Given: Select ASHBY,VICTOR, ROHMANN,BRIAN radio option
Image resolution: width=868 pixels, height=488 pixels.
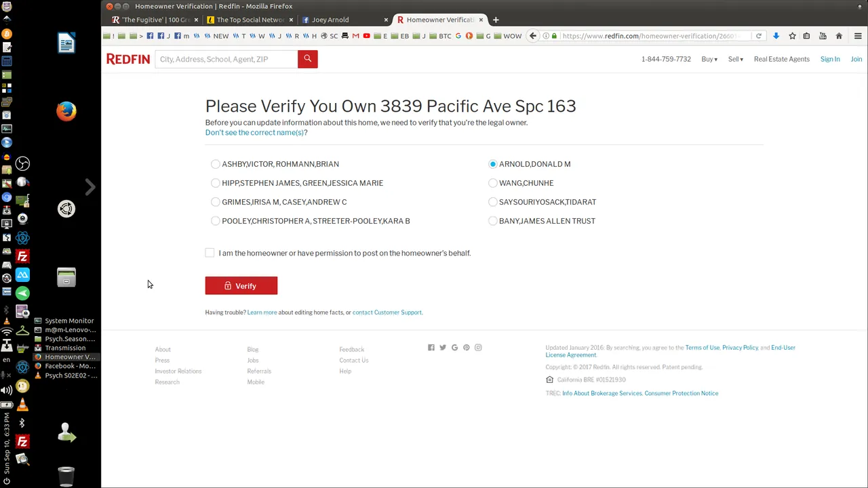Looking at the screenshot, I should 216,164.
